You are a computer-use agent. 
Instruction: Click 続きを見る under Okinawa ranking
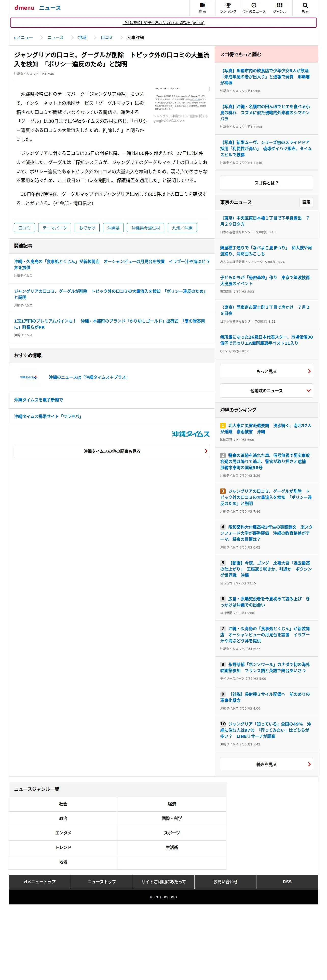pos(266,764)
